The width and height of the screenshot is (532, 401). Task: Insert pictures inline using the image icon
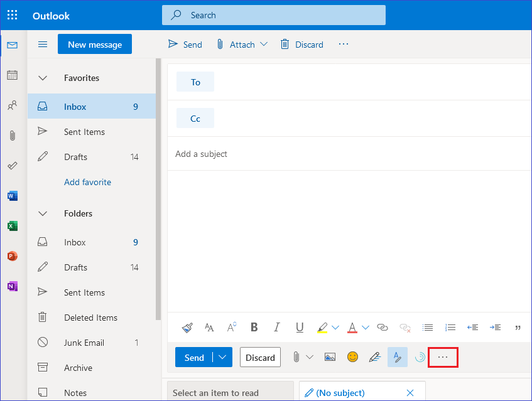pyautogui.click(x=330, y=357)
